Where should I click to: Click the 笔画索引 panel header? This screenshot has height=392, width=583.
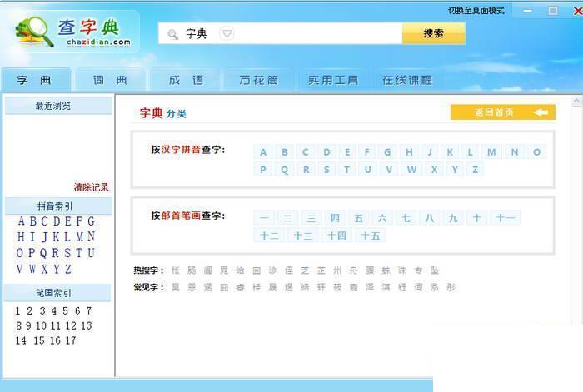[x=57, y=293]
